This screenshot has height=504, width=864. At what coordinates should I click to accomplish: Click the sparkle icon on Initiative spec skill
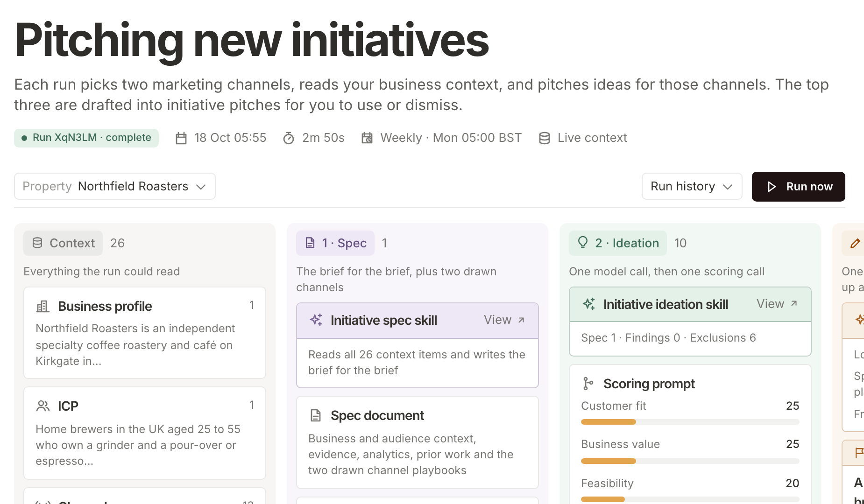coord(316,320)
